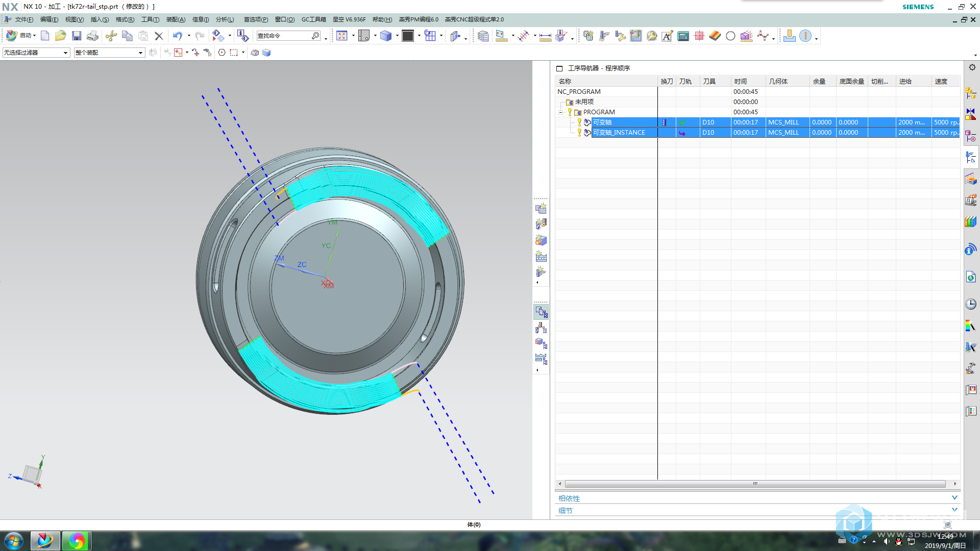The height and width of the screenshot is (551, 980).
Task: Click the Windows Start button
Action: click(x=14, y=540)
